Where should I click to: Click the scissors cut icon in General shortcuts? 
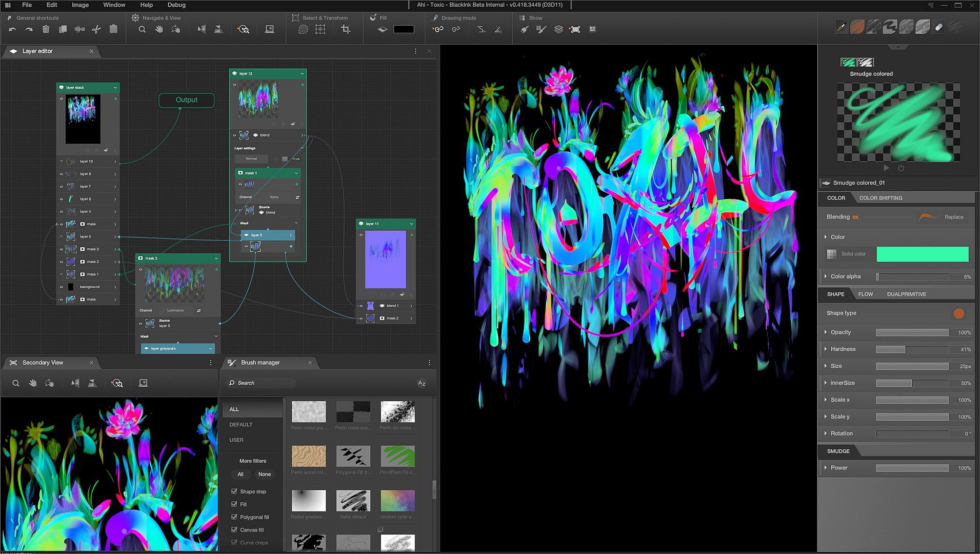[x=96, y=30]
